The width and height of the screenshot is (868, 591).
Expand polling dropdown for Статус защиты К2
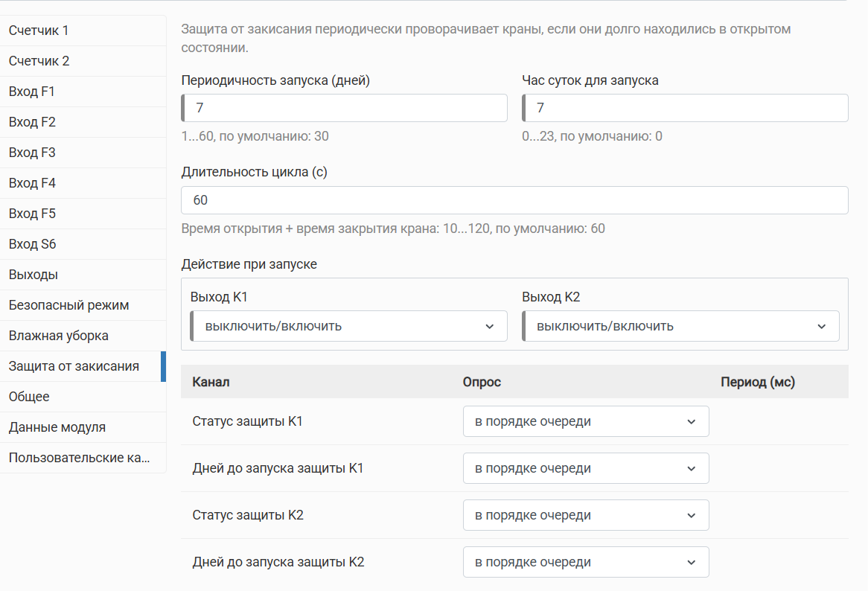[x=586, y=515]
